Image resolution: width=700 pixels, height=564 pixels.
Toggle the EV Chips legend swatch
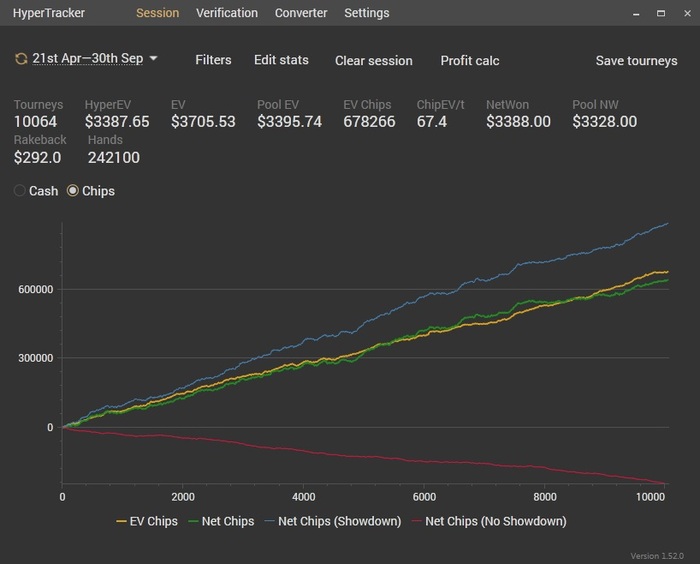point(121,521)
